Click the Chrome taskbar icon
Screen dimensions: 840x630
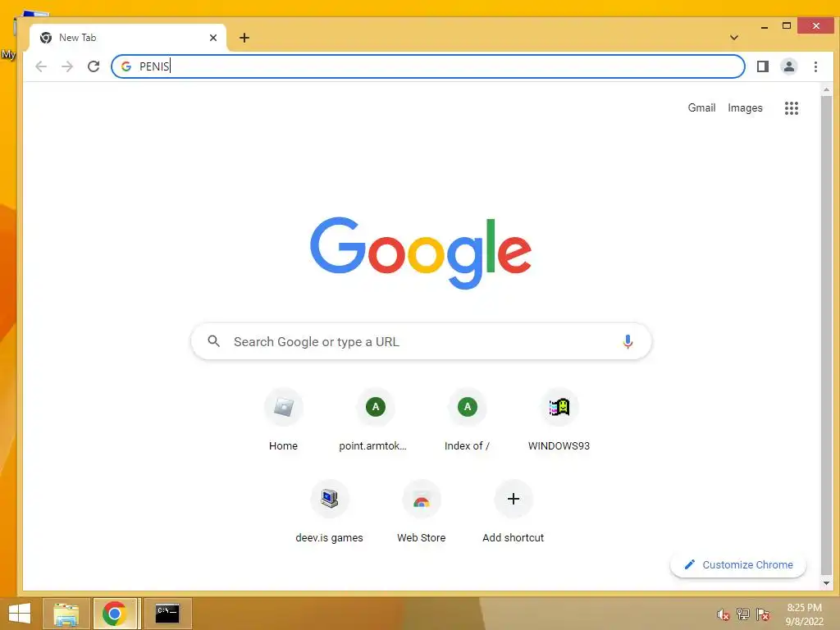(114, 614)
